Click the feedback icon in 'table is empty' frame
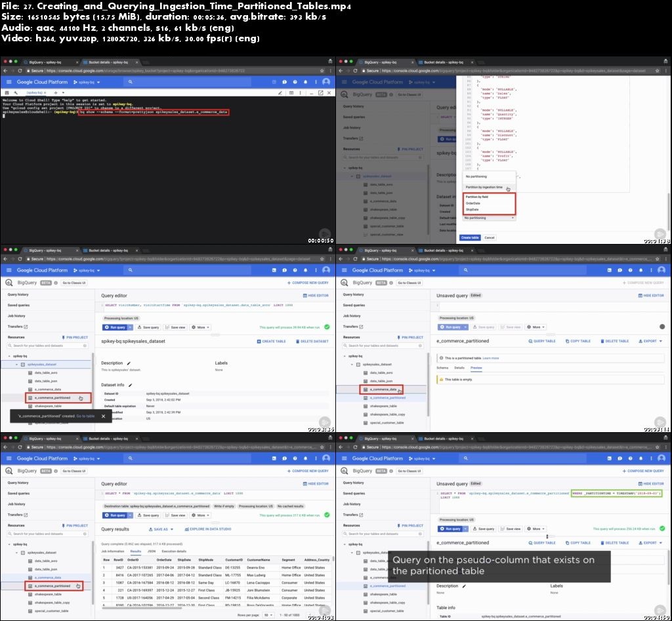 619,270
